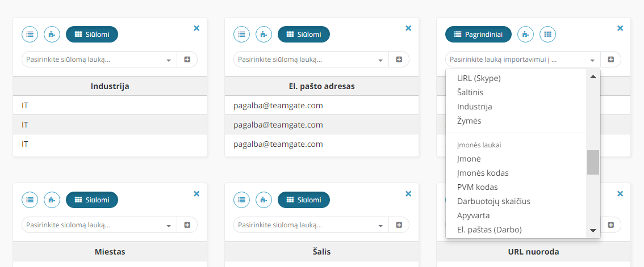Click plus icon in URL nuoroda card
This screenshot has height=267, width=644.
[x=611, y=225]
